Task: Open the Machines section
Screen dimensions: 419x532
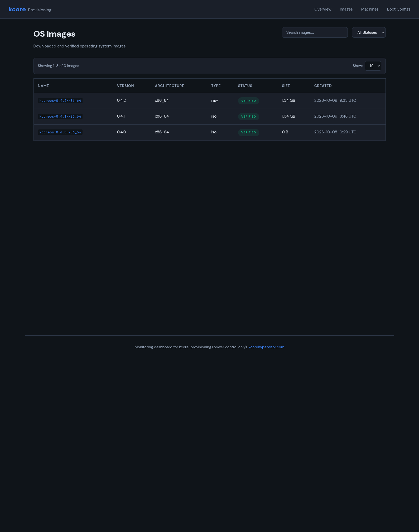Action: 370,9
